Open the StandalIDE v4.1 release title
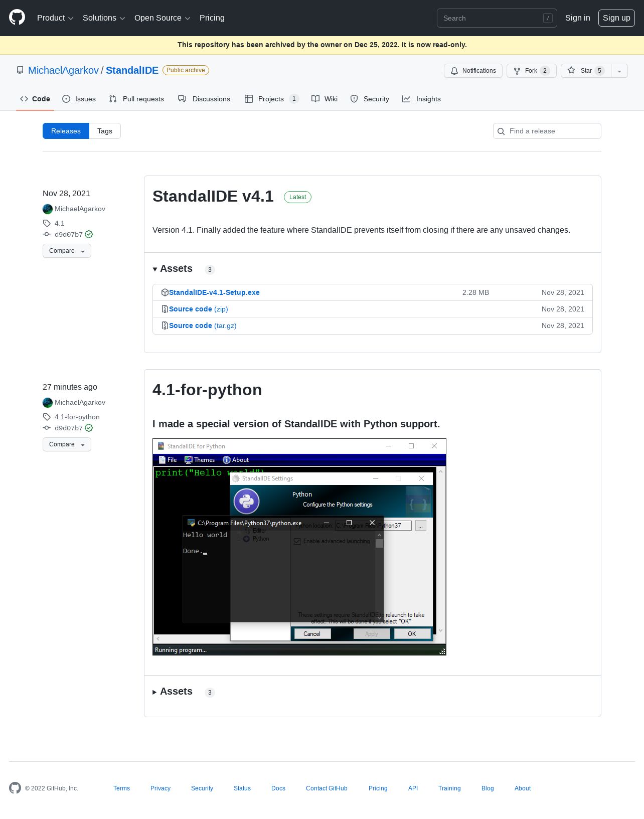 pos(213,196)
